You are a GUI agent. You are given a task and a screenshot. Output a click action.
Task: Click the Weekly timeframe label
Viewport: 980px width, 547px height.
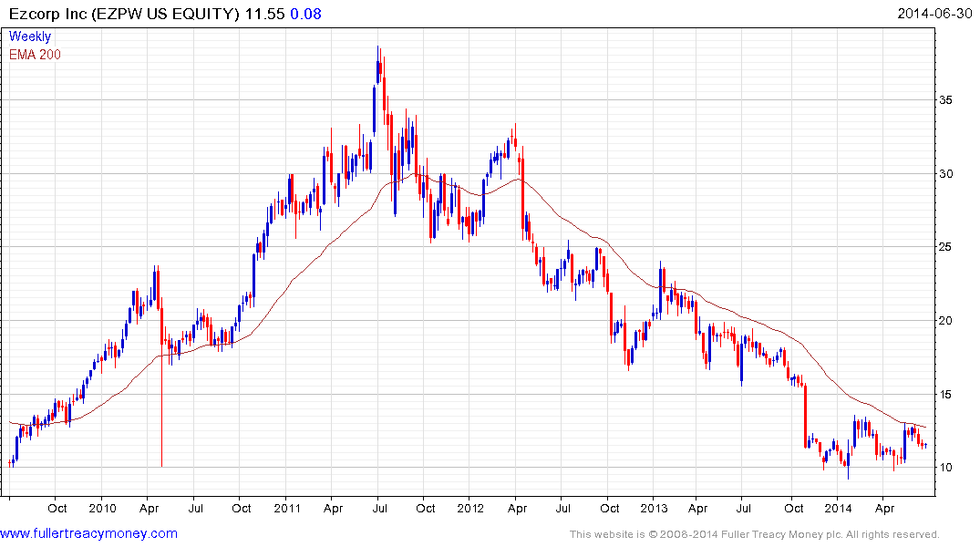[x=30, y=36]
